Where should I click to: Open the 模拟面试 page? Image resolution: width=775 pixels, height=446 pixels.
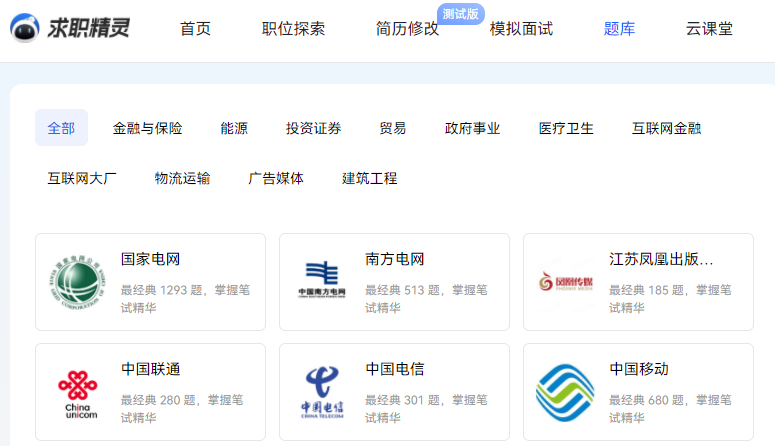(x=521, y=29)
